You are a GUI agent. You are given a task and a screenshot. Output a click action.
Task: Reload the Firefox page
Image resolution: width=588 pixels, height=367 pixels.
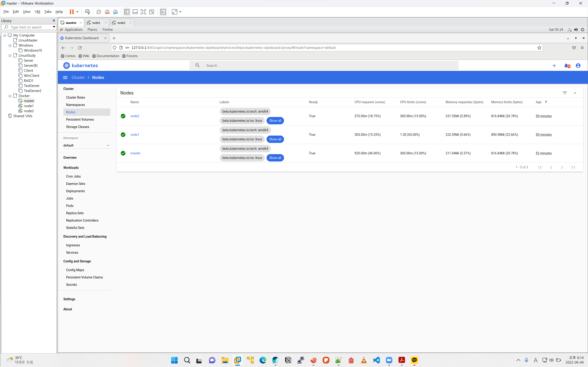click(80, 48)
